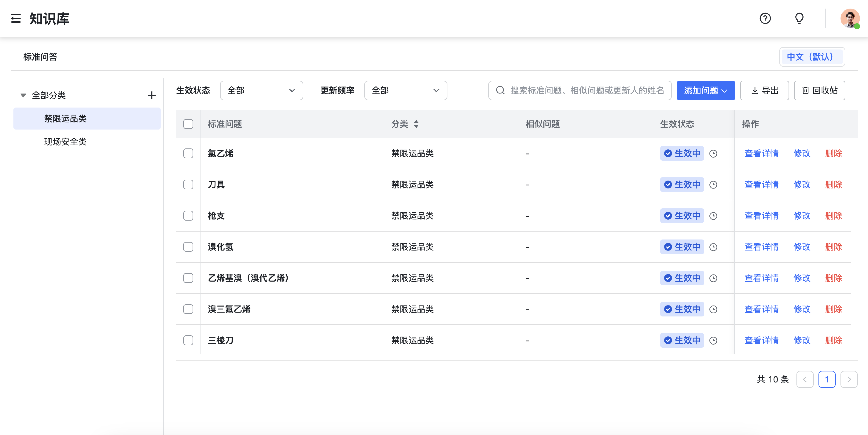Sort the table by 分类 column
The image size is (868, 435).
tap(416, 124)
